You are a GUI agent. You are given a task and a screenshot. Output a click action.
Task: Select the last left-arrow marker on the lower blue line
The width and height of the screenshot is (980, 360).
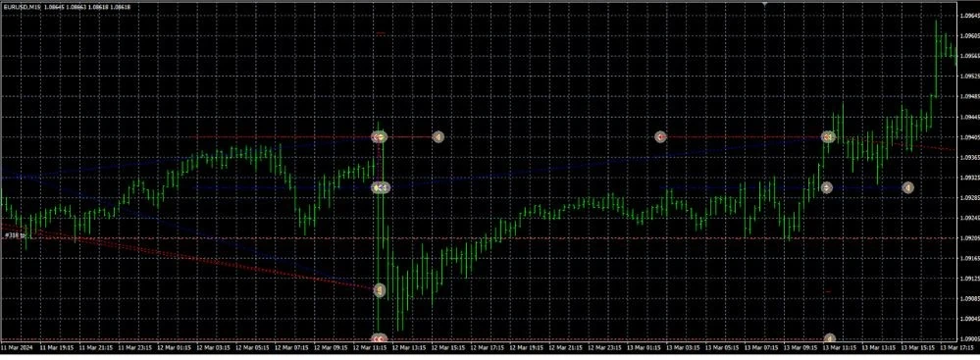pos(908,187)
